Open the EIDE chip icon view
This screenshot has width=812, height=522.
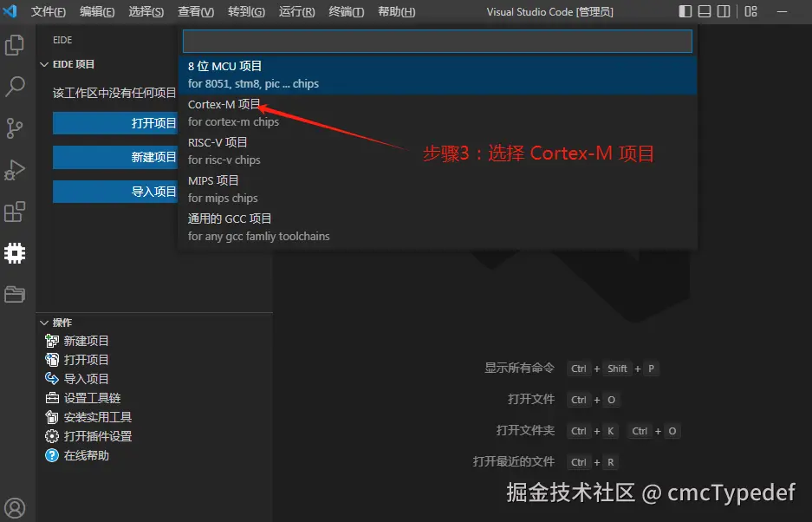click(15, 253)
